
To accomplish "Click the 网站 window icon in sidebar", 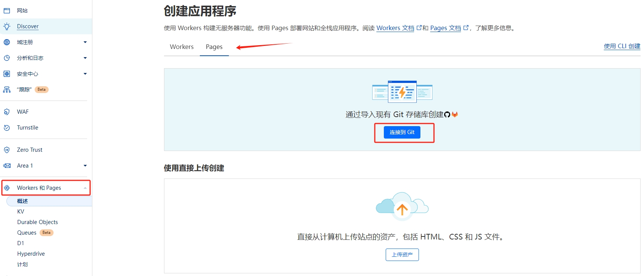I will point(7,11).
